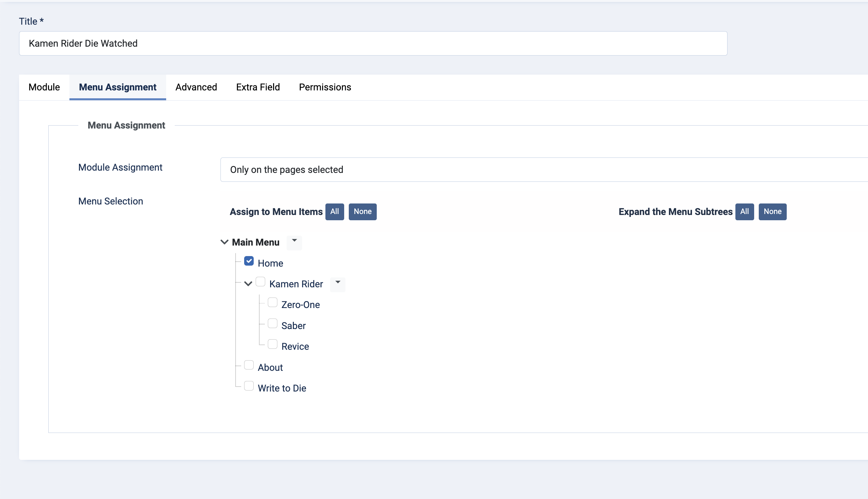
Task: Collapse the Kamen Rider subtree chevron
Action: (248, 284)
